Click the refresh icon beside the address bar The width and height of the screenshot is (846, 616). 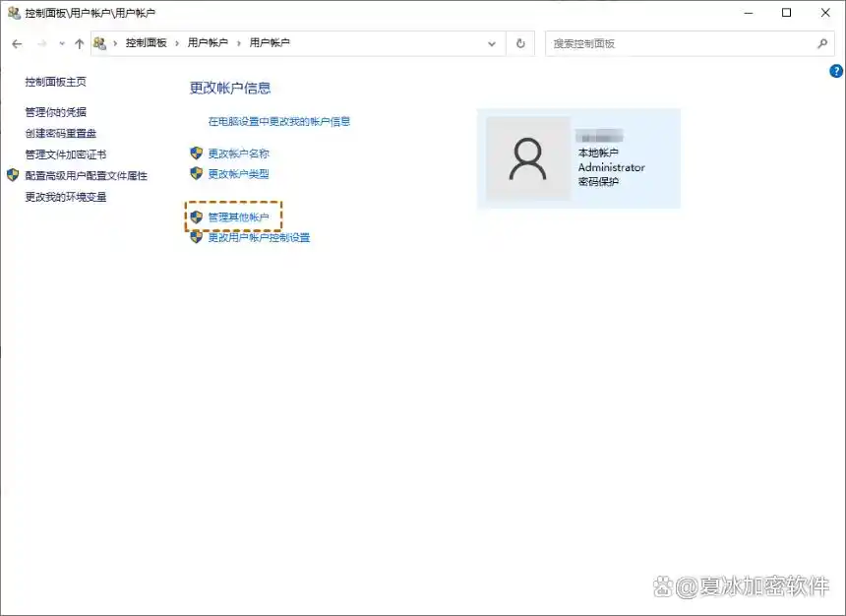[520, 43]
